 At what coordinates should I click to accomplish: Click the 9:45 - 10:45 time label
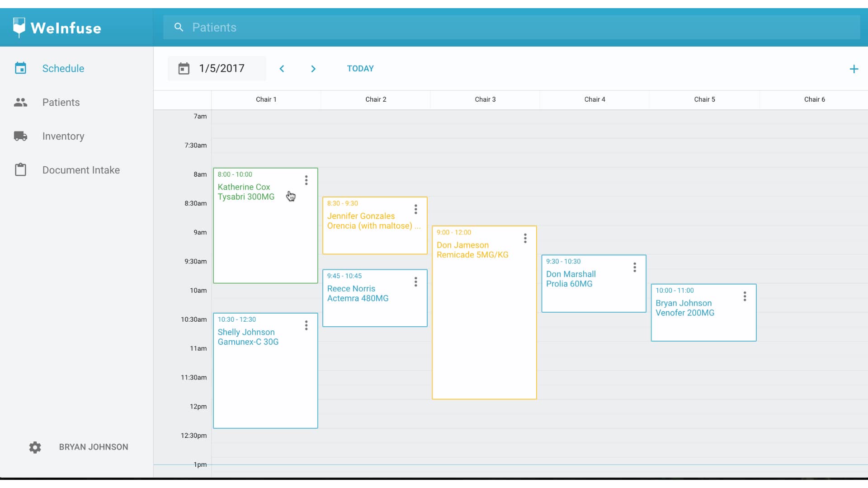(344, 276)
